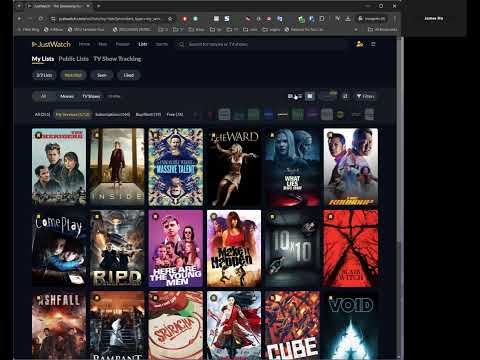Open the Incognito indicator in the browser toolbar
Image resolution: width=480 pixels, height=360 pixels.
[x=372, y=19]
